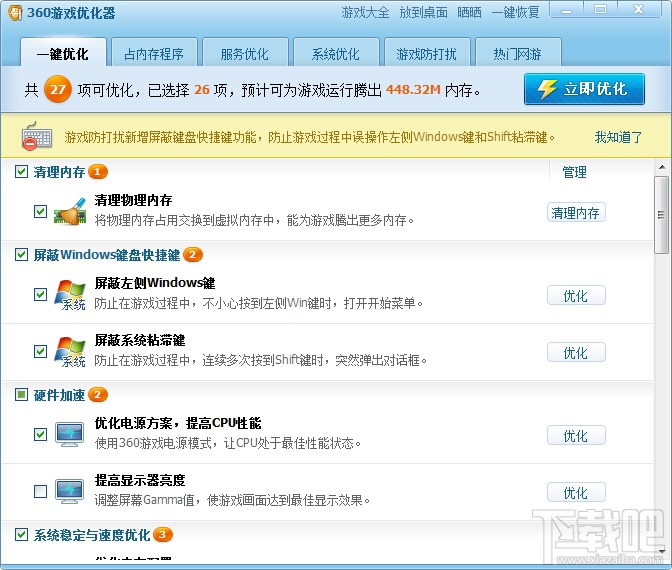Minimize the 360游戏优化器 window
The image size is (672, 570).
coord(567,9)
